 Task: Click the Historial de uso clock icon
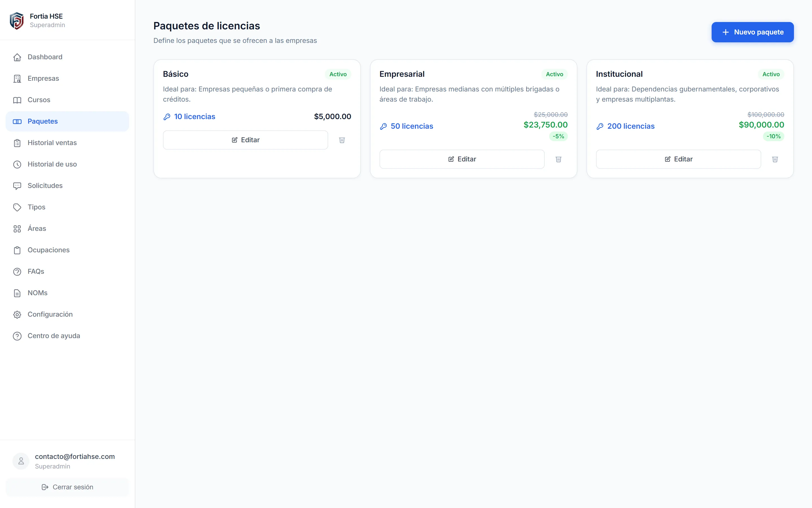[x=17, y=165]
